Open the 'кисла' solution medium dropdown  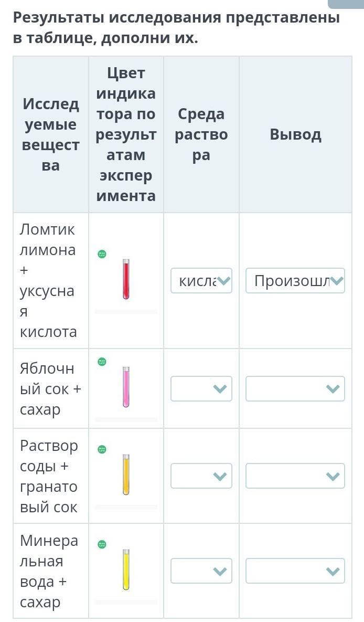click(201, 281)
